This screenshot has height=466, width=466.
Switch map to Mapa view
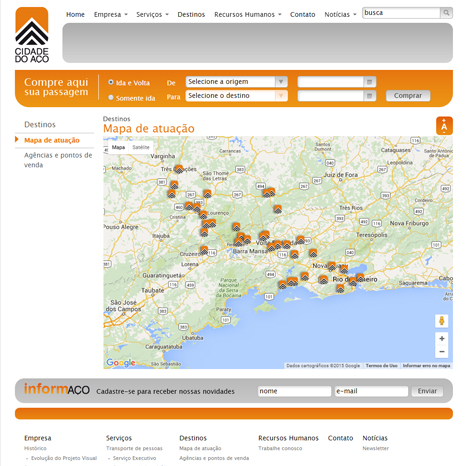(118, 147)
